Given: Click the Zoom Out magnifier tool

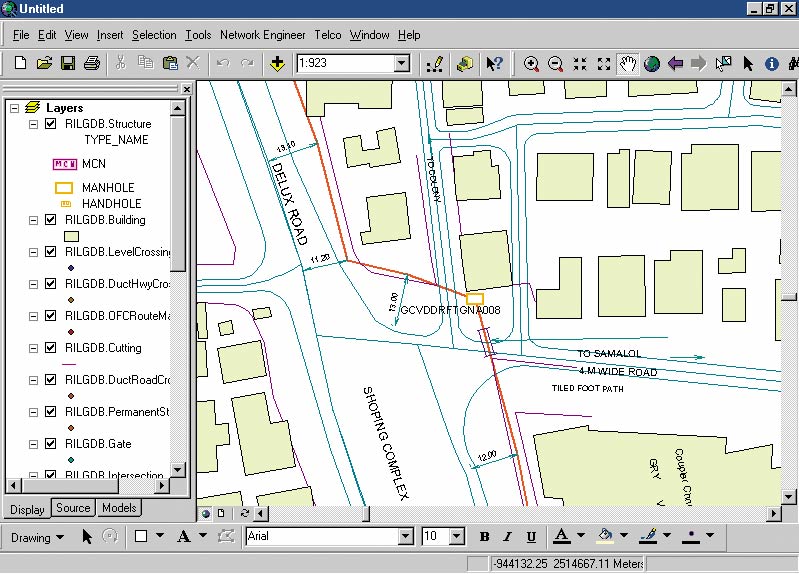Looking at the screenshot, I should tap(556, 64).
